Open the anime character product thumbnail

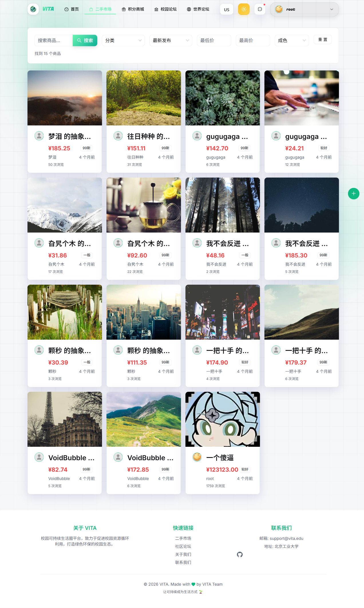click(x=223, y=419)
